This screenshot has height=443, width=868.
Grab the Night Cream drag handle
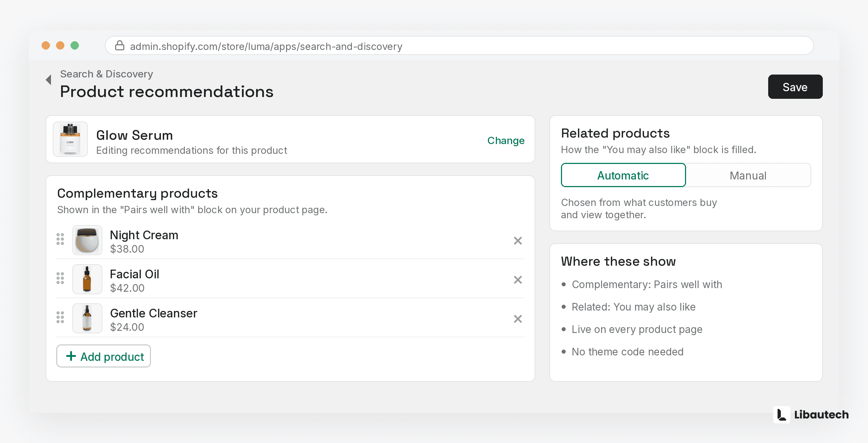click(x=60, y=239)
